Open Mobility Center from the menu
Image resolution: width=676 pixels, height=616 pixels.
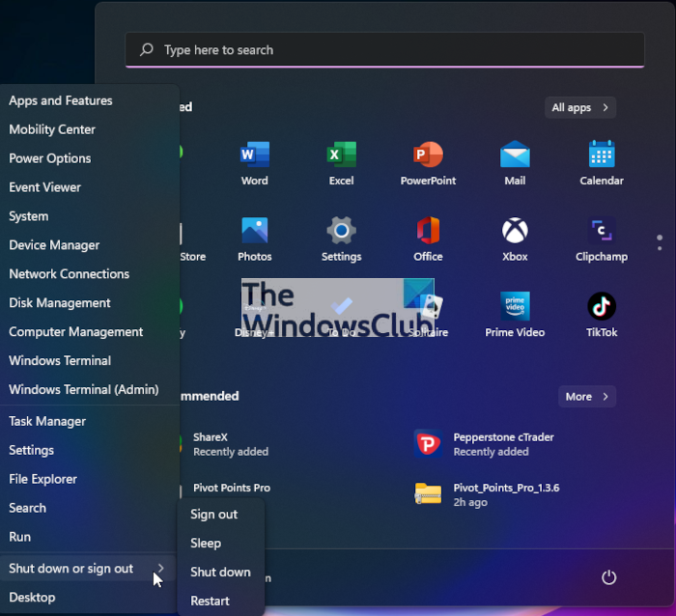(x=89, y=129)
